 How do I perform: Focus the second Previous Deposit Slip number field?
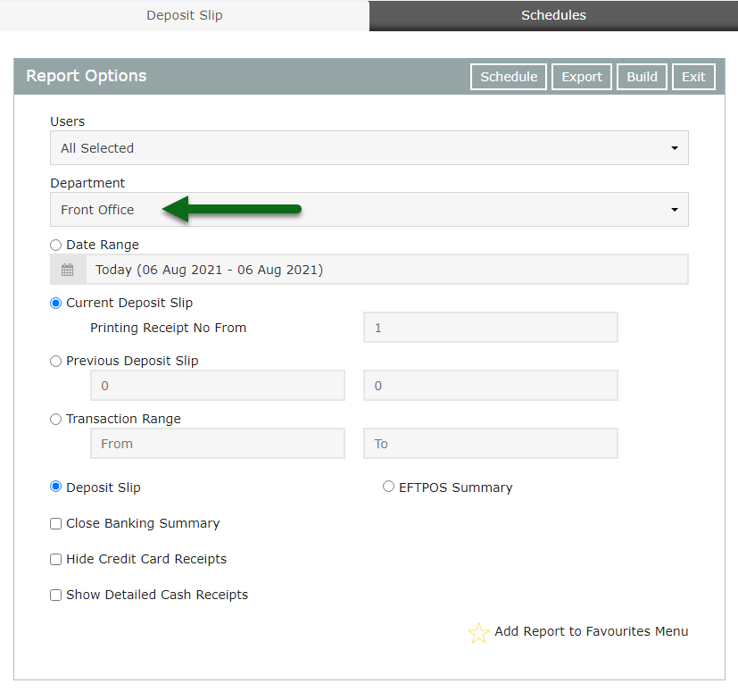tap(491, 386)
